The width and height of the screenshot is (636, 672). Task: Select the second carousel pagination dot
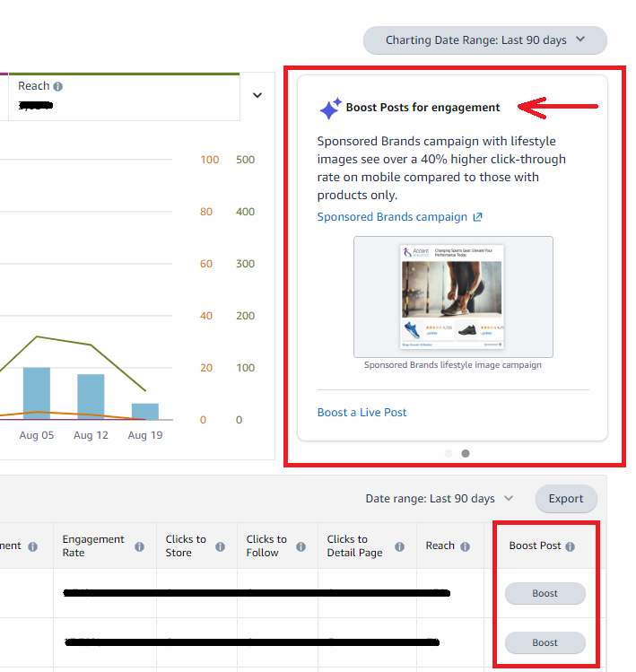466,453
